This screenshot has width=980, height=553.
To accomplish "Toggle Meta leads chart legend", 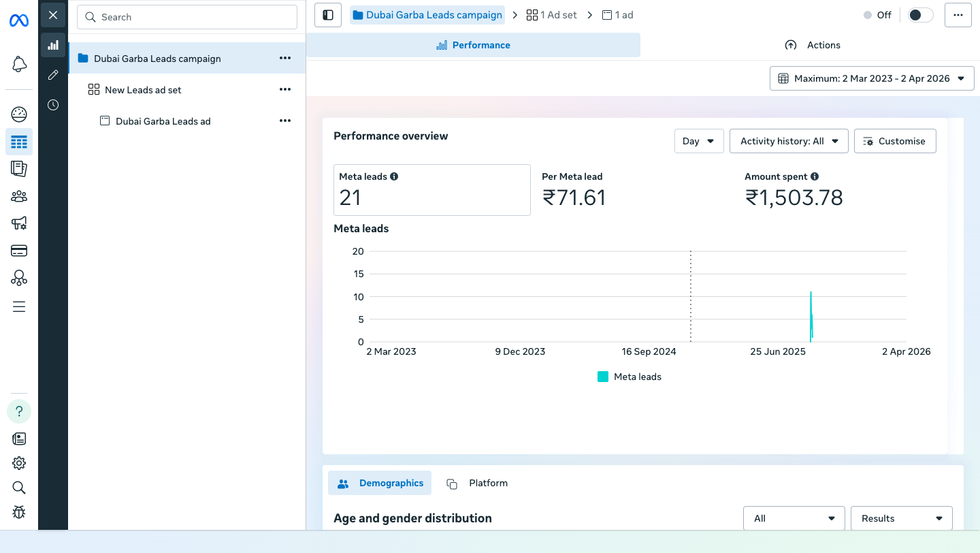I will [x=629, y=377].
